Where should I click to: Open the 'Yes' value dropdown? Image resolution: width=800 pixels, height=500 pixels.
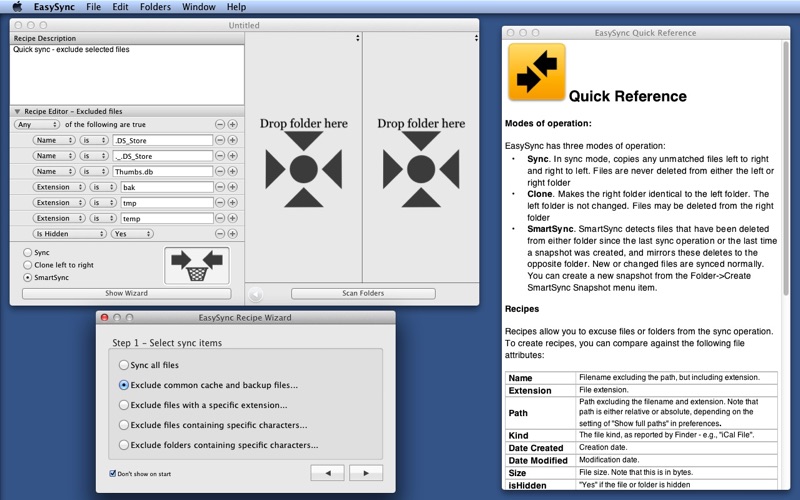pos(132,234)
